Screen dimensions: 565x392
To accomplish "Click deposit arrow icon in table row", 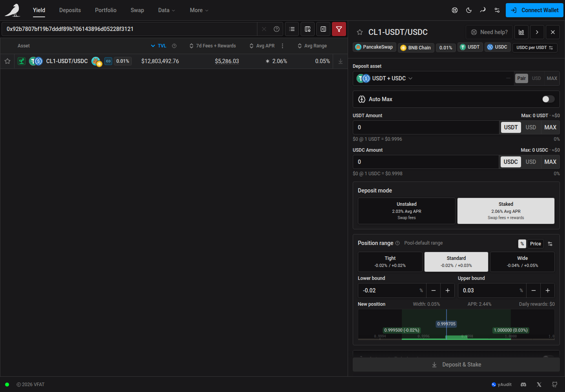I will (341, 61).
